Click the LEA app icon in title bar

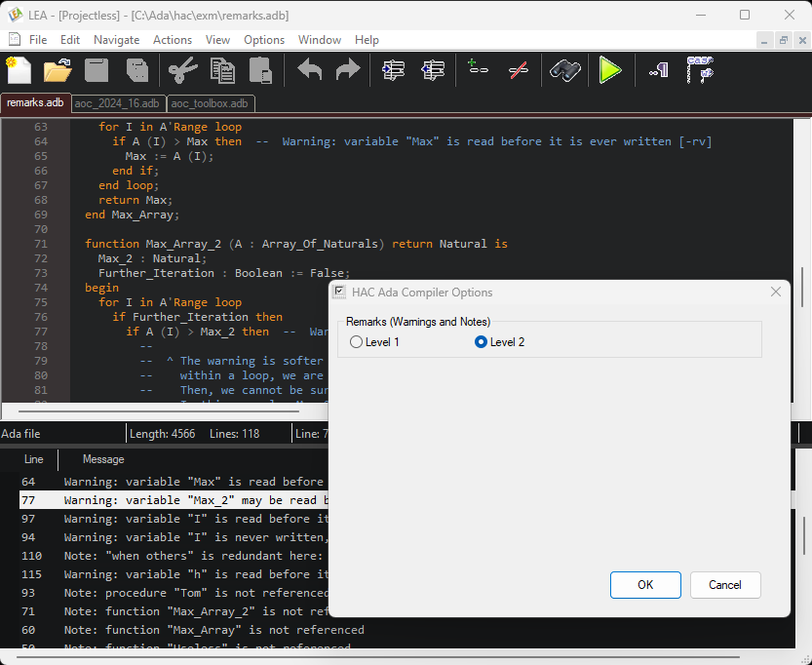tap(15, 15)
